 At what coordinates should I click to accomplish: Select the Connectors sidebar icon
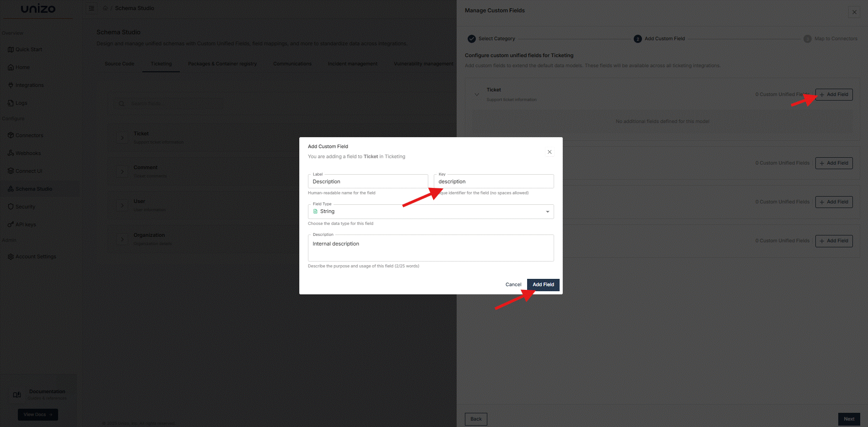tap(29, 135)
